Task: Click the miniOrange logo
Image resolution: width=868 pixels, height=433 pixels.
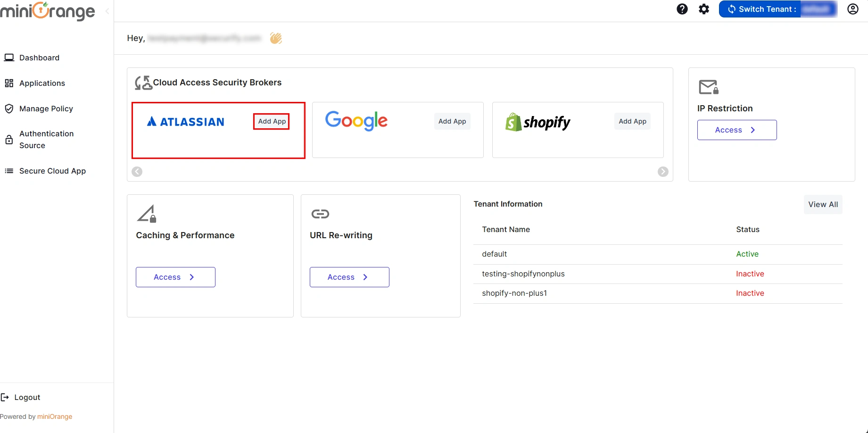Action: tap(48, 11)
